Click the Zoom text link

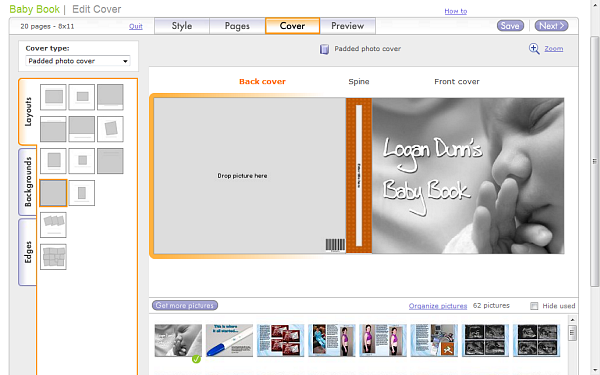(x=554, y=49)
